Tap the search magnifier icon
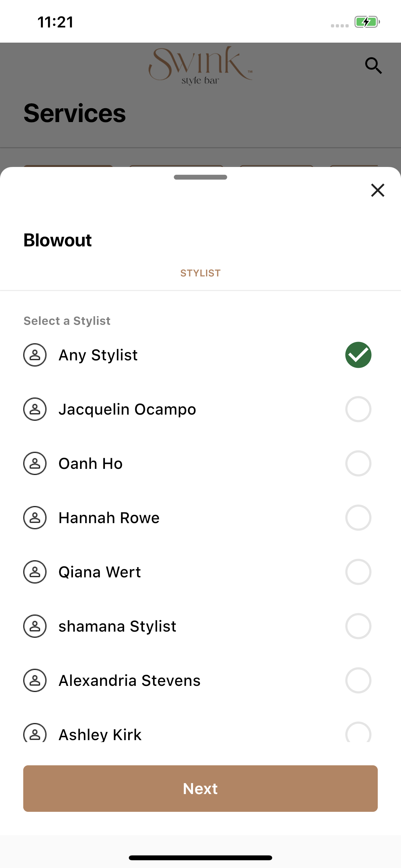The image size is (401, 868). 373,65
